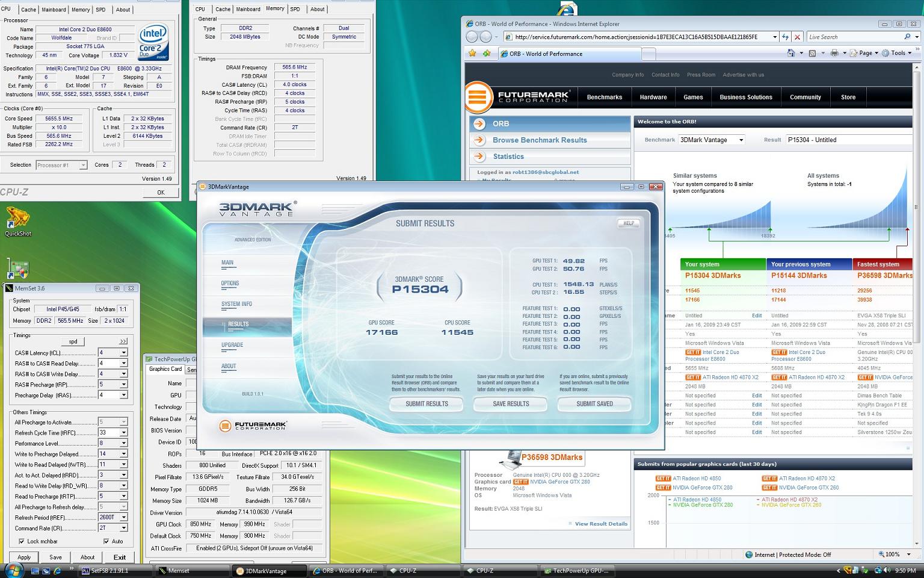Image resolution: width=924 pixels, height=578 pixels.
Task: Open Performance Level dropdown in MemSet
Action: 124,443
